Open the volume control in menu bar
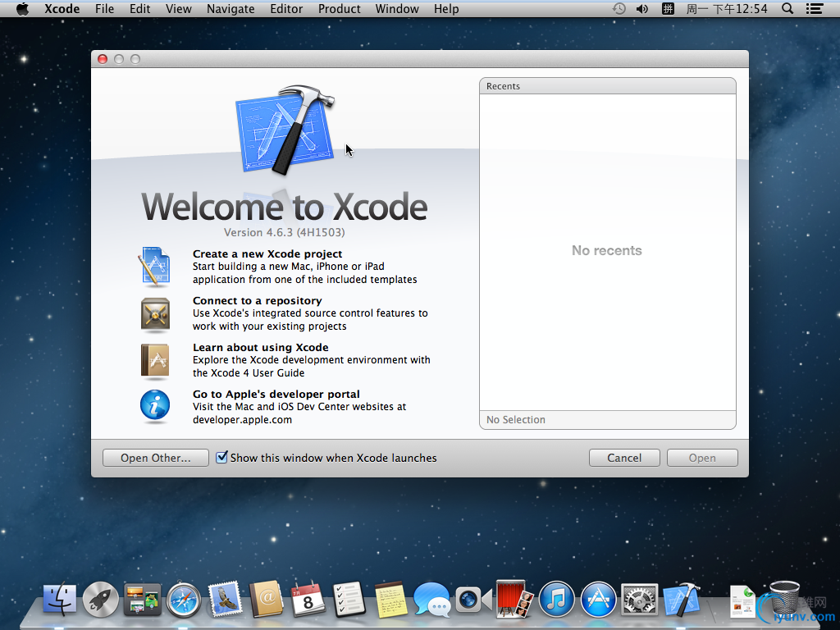This screenshot has width=840, height=630. coord(642,9)
